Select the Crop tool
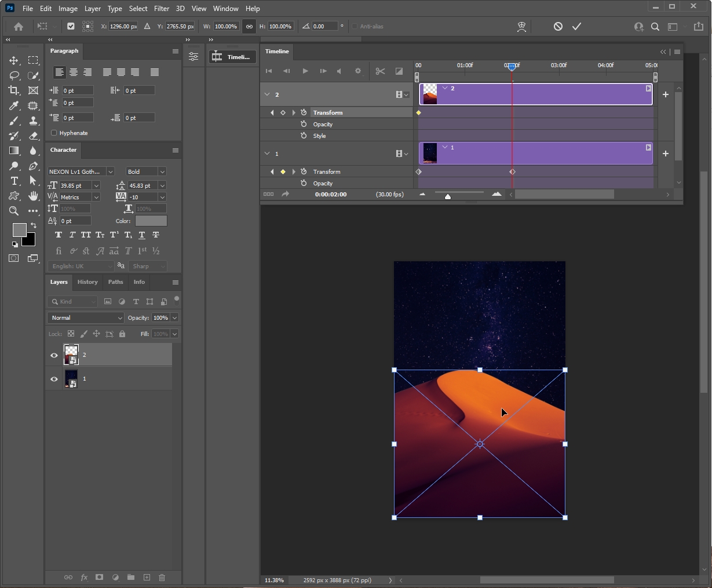712x588 pixels. (x=14, y=90)
